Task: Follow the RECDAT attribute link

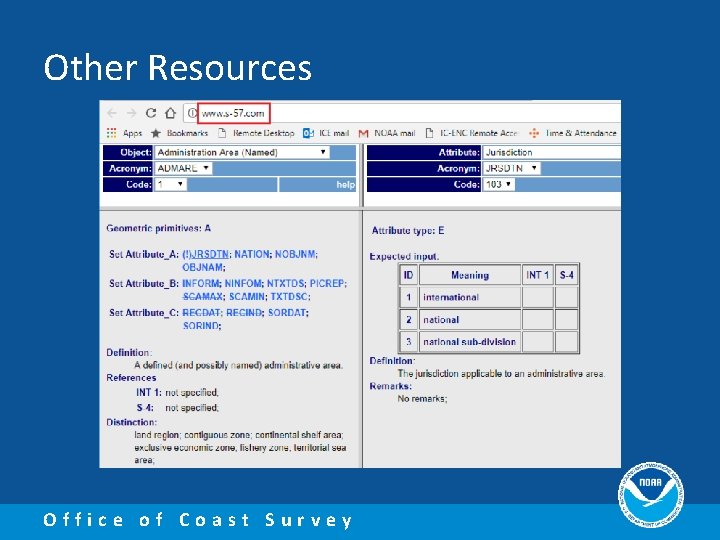Action: point(201,313)
